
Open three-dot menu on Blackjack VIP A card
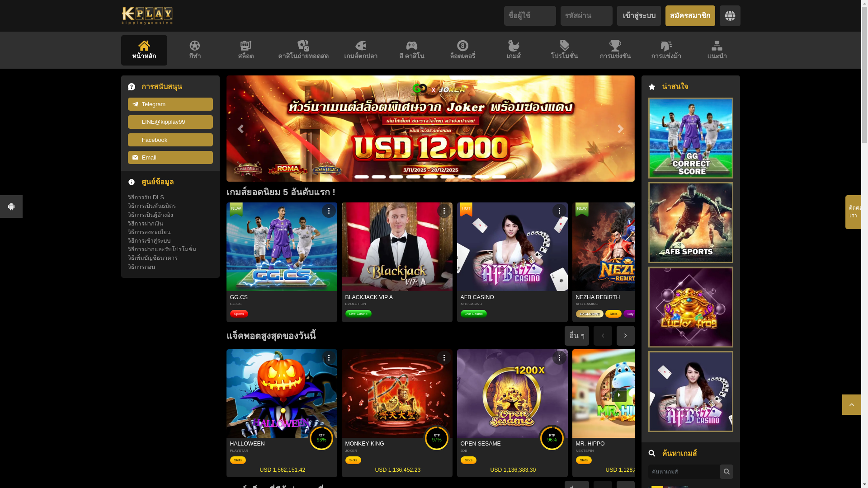[444, 211]
